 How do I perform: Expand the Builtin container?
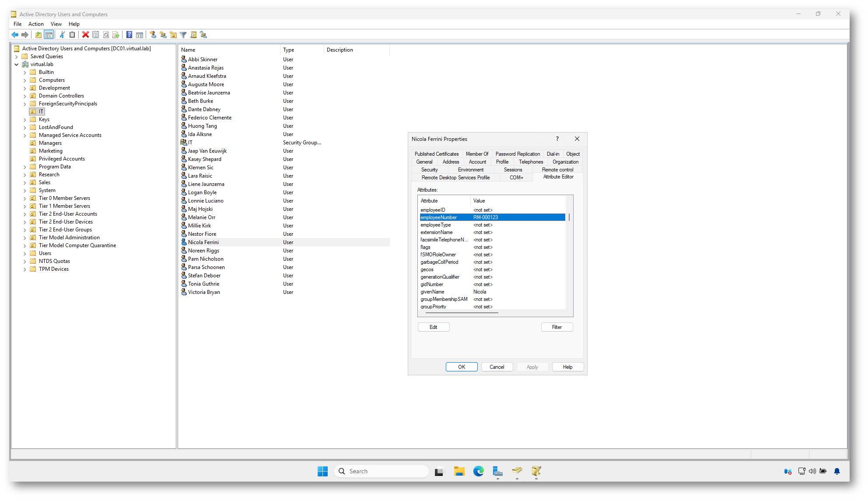tap(25, 73)
